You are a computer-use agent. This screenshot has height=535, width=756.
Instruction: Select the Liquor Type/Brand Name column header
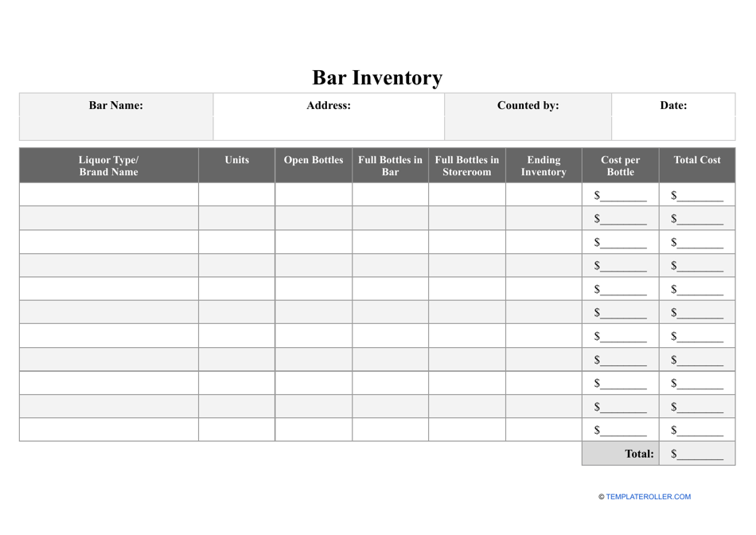109,166
